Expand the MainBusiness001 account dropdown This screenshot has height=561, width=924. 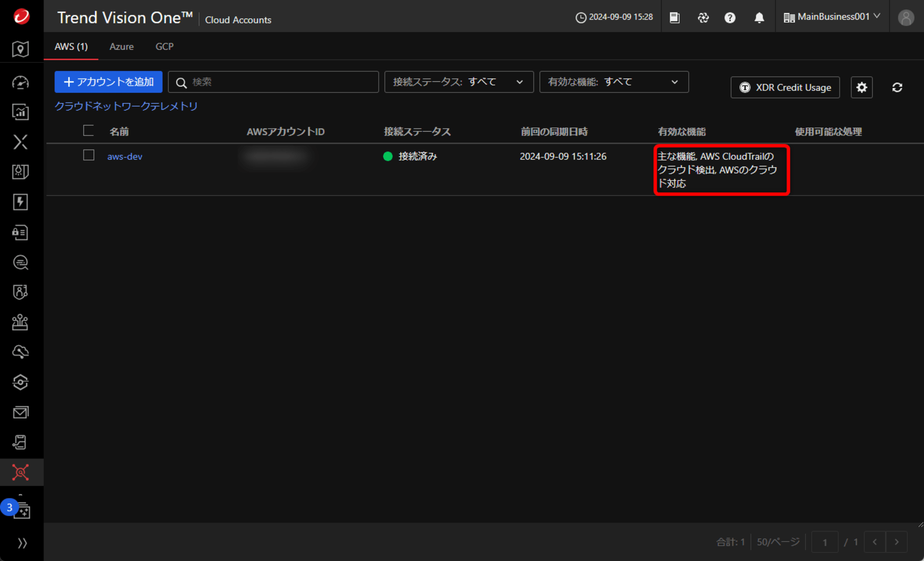coord(832,17)
